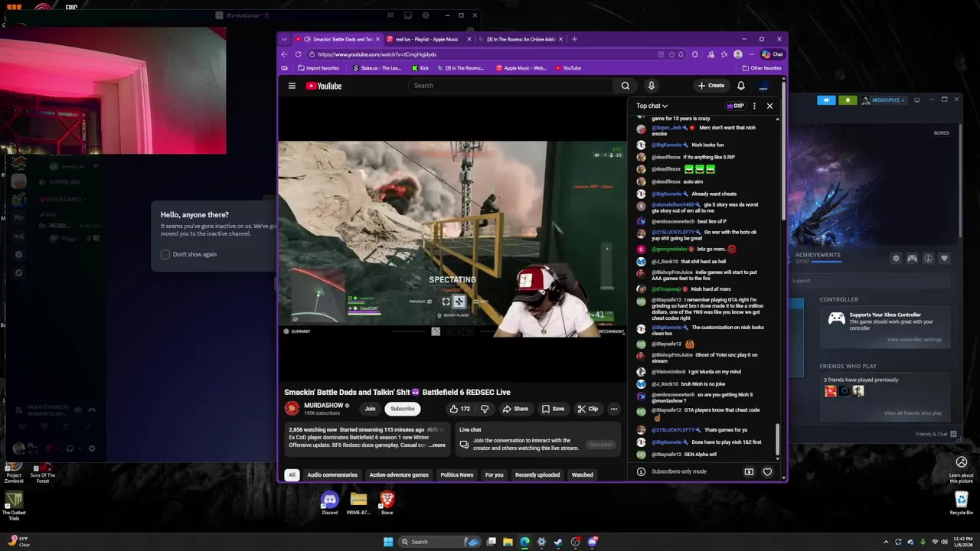Switch to Apple Music real luv tab

tap(427, 39)
